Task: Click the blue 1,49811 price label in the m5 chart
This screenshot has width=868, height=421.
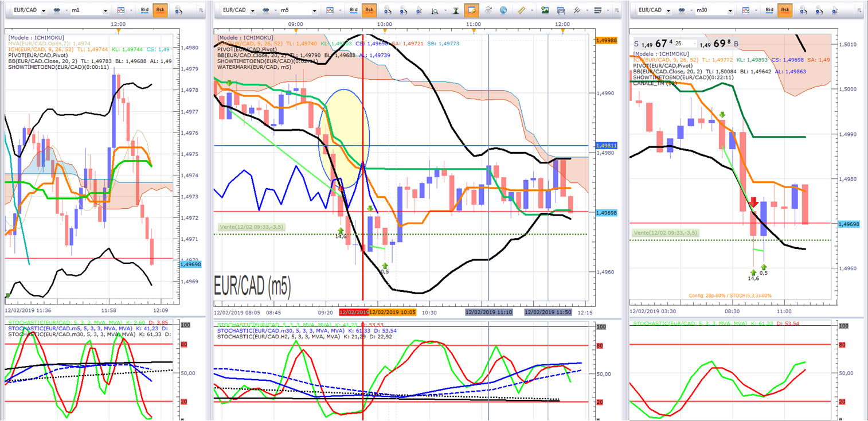Action: (607, 146)
